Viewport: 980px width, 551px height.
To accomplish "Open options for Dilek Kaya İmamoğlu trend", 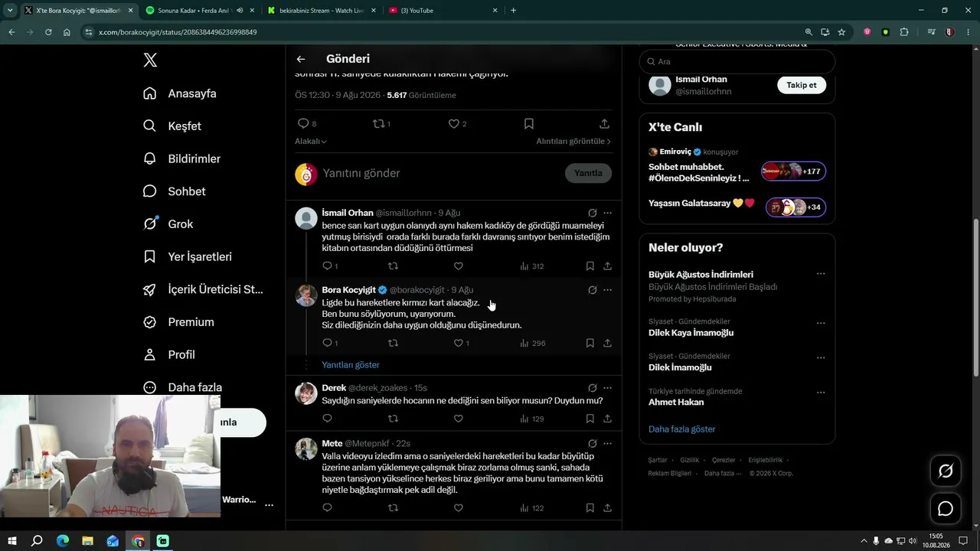I will [x=821, y=323].
